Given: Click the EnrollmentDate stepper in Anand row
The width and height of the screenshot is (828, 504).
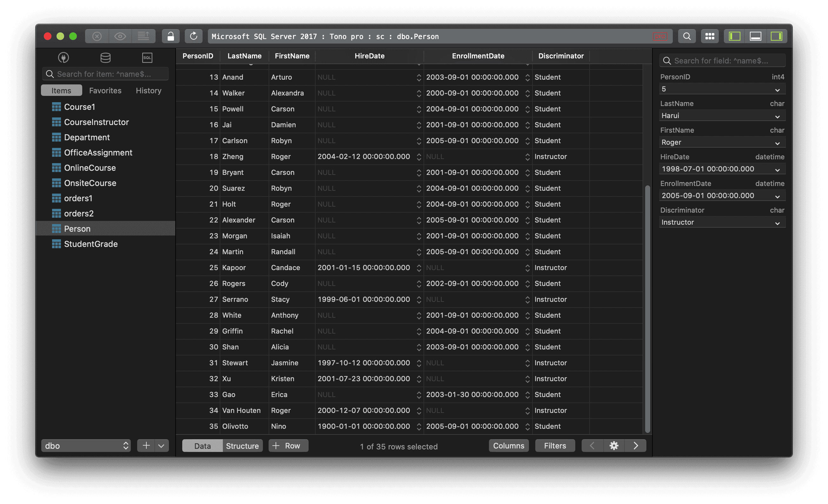Looking at the screenshot, I should (x=527, y=77).
